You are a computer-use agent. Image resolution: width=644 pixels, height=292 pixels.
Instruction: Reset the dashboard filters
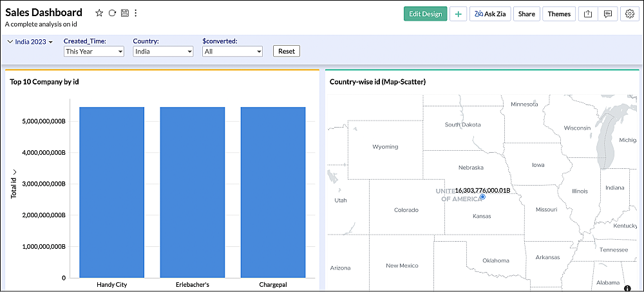[287, 52]
